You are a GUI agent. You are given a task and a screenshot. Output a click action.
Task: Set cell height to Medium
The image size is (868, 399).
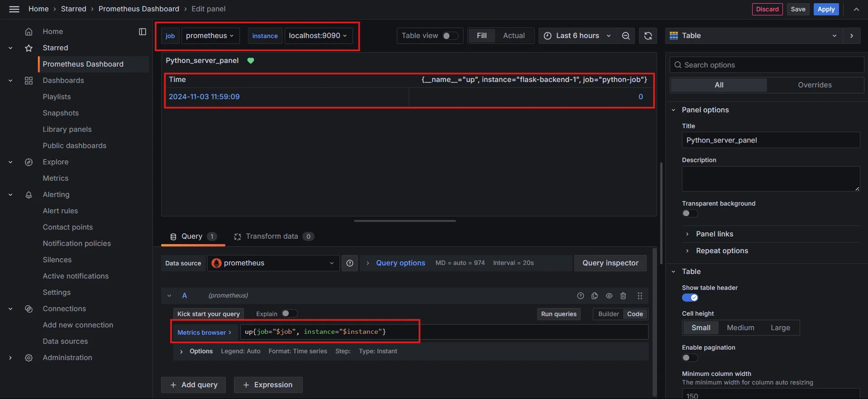click(740, 328)
